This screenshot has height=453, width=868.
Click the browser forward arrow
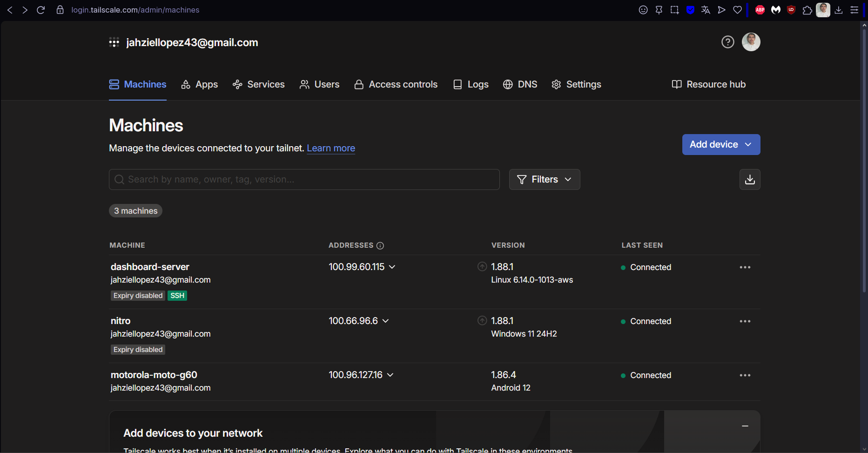(x=25, y=10)
